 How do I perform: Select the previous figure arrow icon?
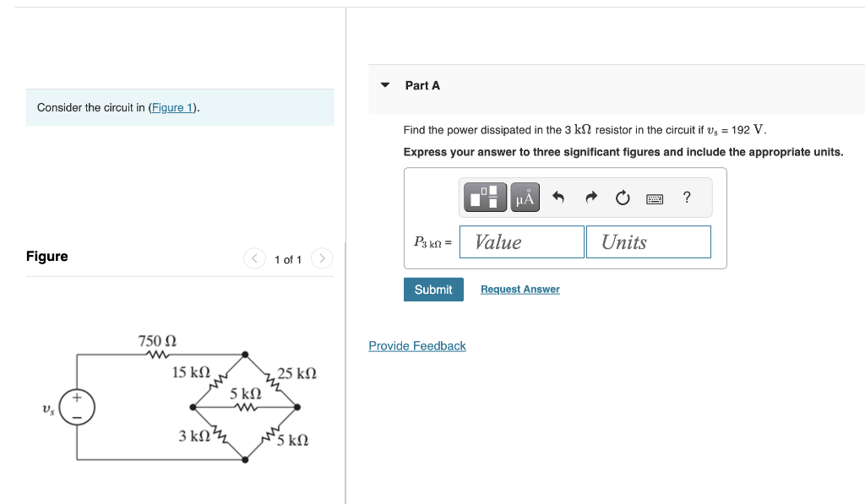254,258
